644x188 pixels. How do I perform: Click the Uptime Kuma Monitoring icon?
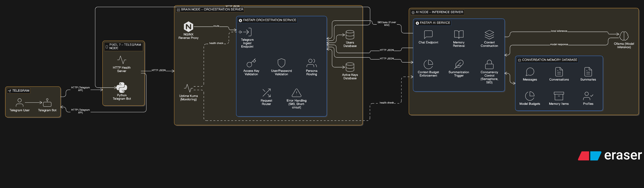click(188, 88)
